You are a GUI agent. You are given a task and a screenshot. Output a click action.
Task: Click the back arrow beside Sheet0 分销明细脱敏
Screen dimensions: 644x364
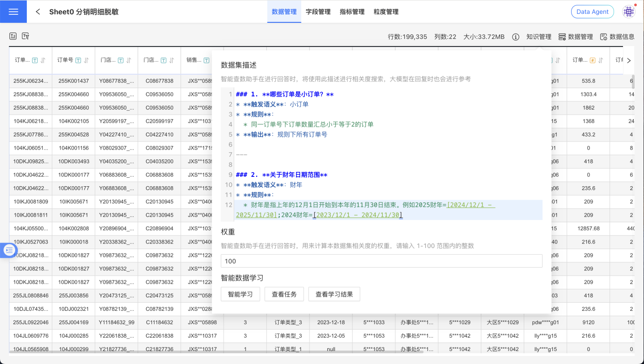[x=38, y=12]
